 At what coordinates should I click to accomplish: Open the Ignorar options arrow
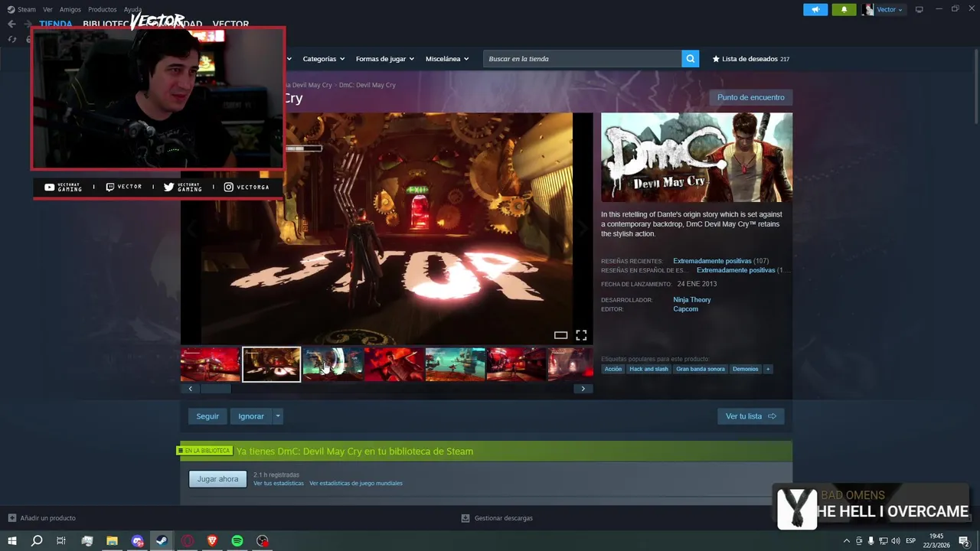[278, 416]
